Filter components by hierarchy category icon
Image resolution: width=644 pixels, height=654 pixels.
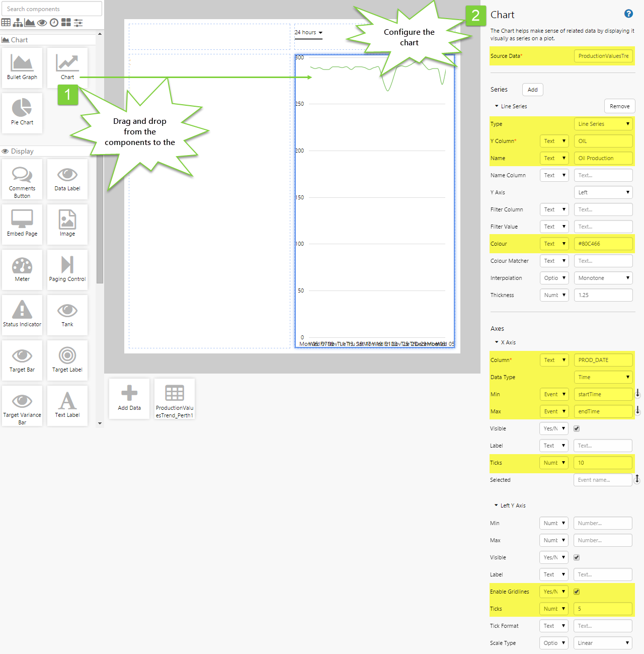(x=18, y=22)
